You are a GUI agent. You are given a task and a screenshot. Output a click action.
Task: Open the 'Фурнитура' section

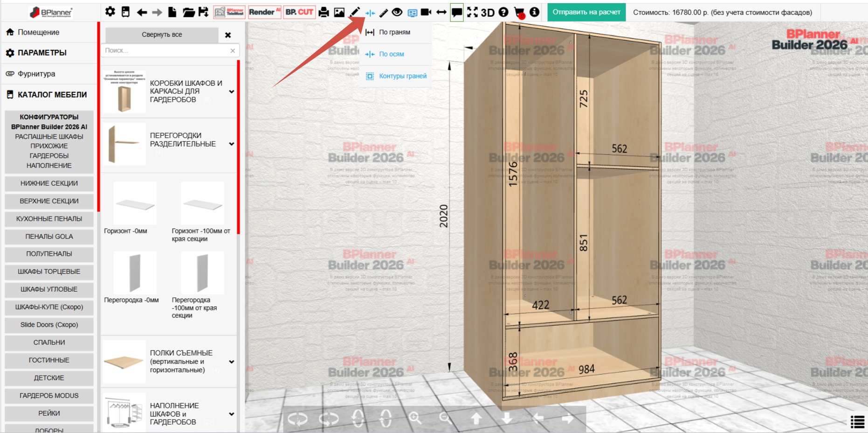click(48, 74)
